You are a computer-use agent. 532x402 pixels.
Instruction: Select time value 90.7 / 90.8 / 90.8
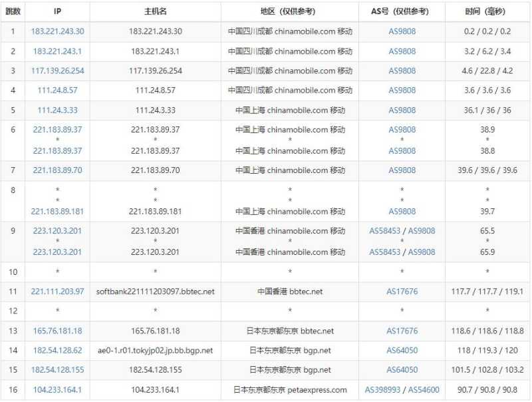point(487,389)
